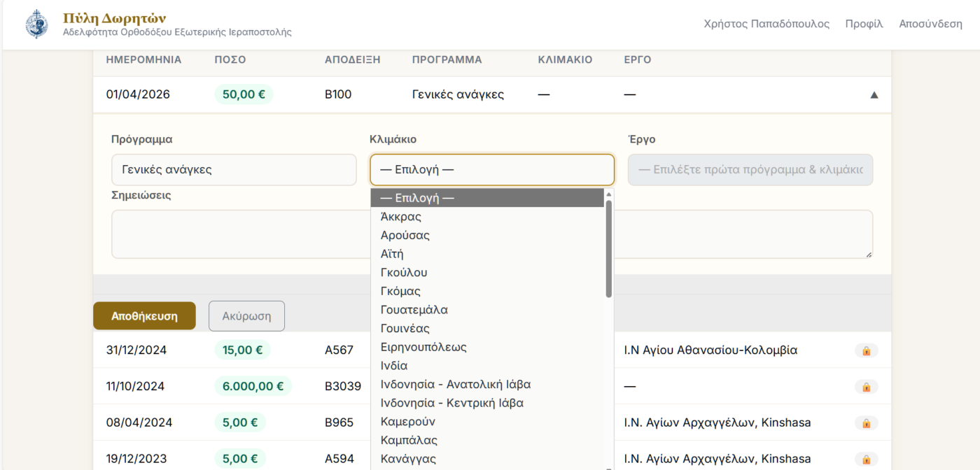Screen dimensions: 980x470
Task: Click the dropdown list scrollbar thumb
Action: click(609, 248)
